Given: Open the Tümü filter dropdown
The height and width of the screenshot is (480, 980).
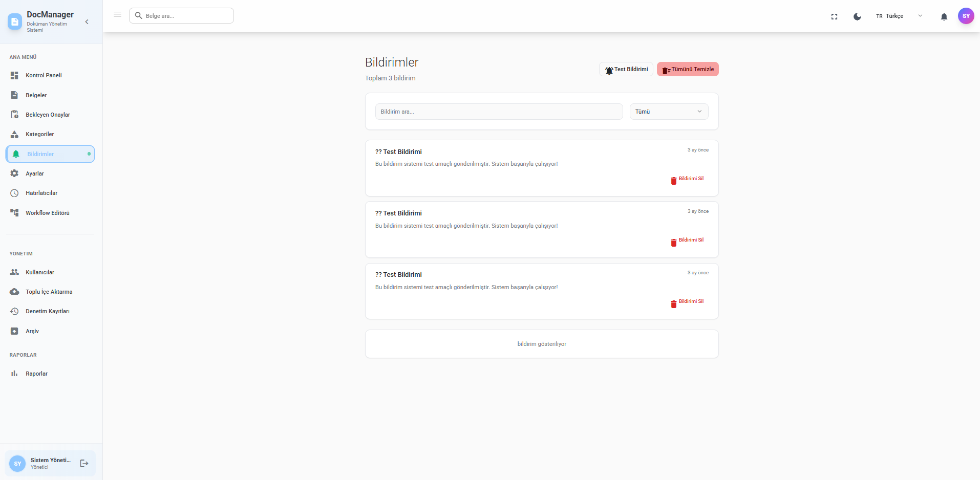Looking at the screenshot, I should pyautogui.click(x=669, y=111).
